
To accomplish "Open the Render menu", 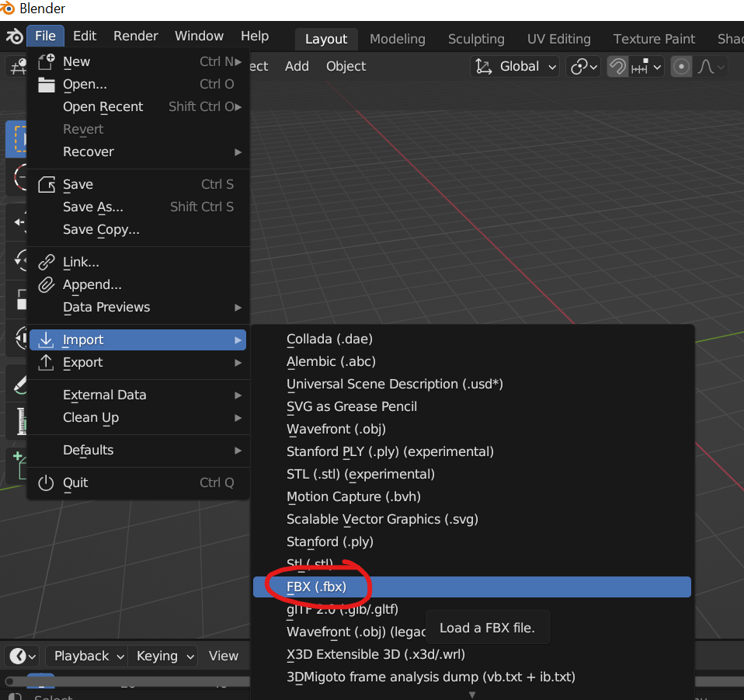I will [136, 36].
